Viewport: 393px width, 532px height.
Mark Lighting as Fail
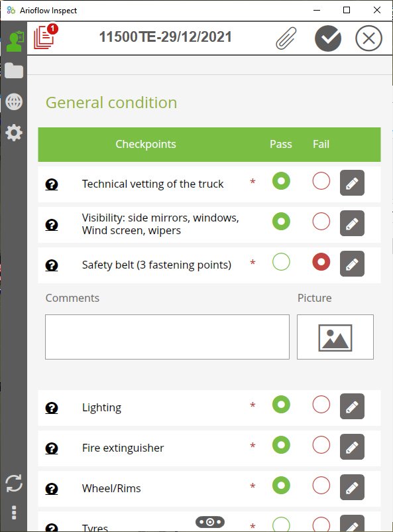[x=321, y=405]
